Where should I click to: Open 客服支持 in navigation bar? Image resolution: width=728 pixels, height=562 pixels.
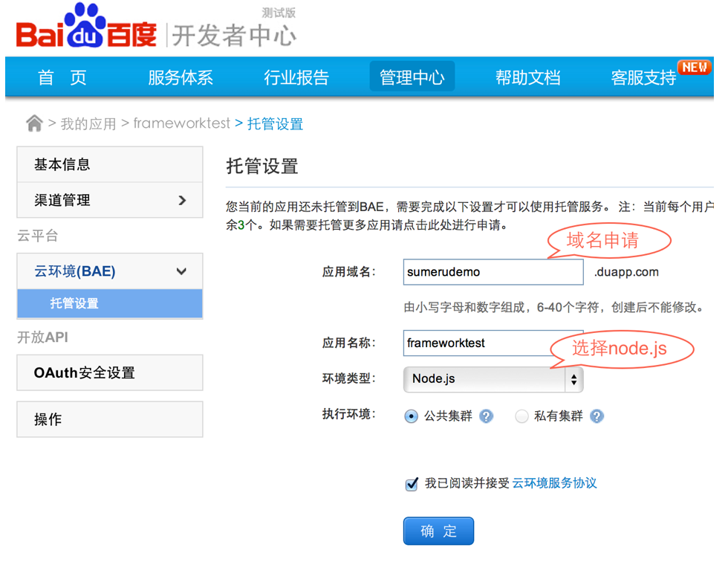click(x=643, y=77)
